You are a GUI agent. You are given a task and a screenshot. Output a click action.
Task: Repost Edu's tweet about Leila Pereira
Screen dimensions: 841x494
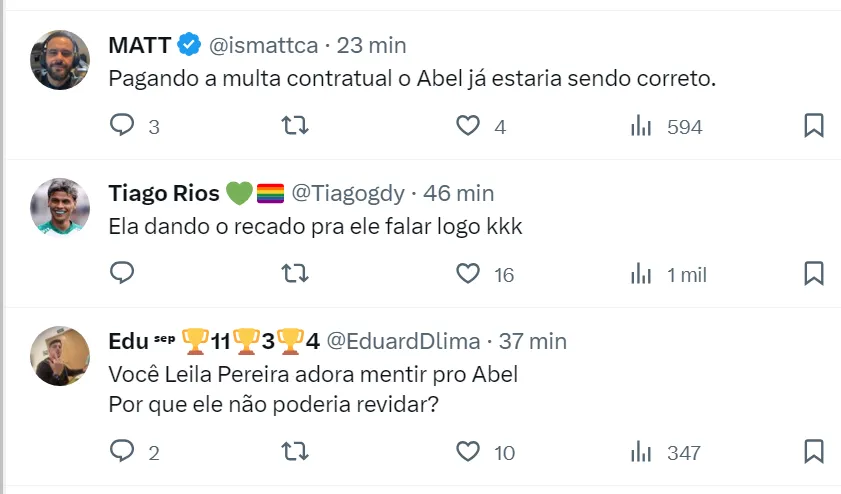[295, 452]
